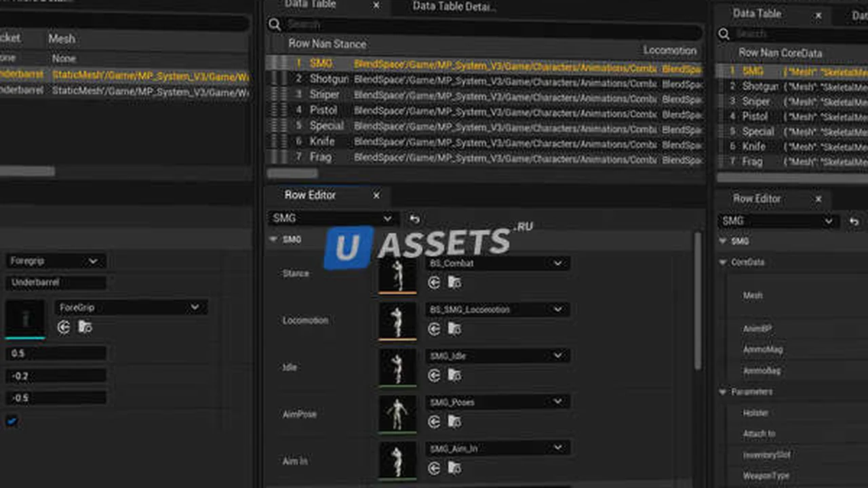The image size is (868, 488).
Task: Click the vertical scrollbar of the Stance Row Editor
Action: 696,301
